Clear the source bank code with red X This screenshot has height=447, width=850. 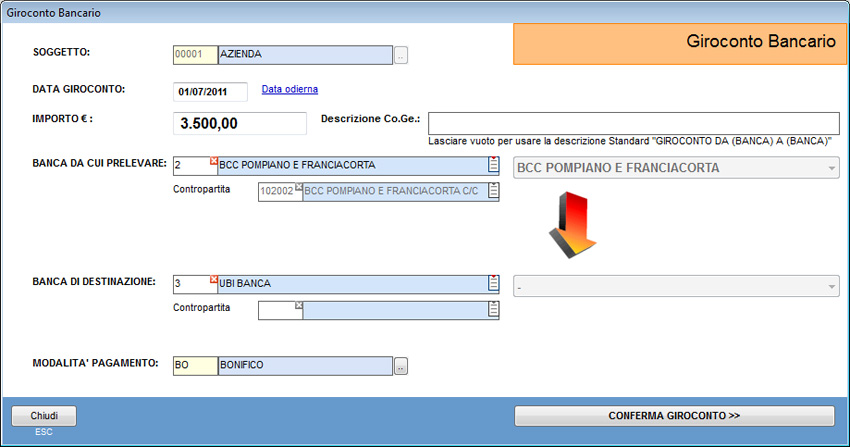pyautogui.click(x=213, y=161)
